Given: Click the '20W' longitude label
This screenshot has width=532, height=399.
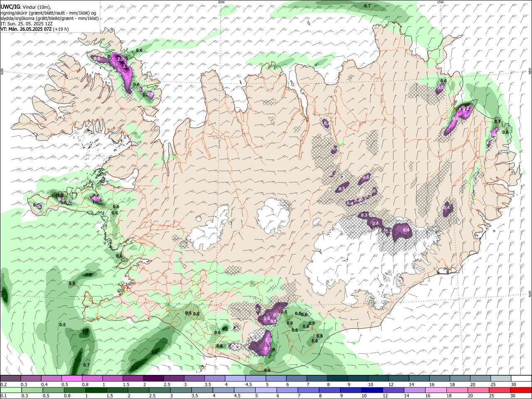Looking at the screenshot, I should [x=221, y=2].
